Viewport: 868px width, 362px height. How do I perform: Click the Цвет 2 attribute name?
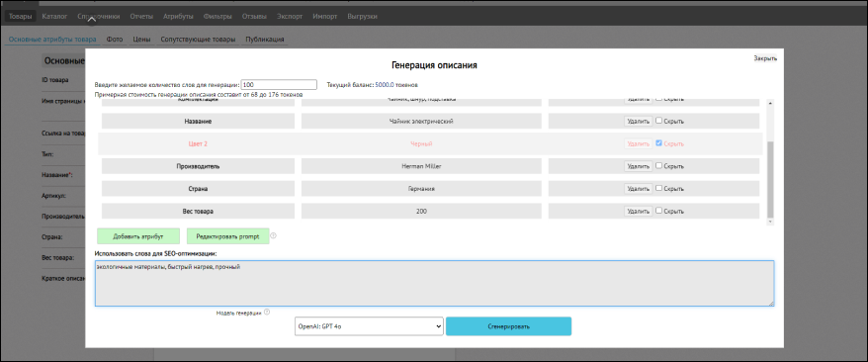[198, 143]
